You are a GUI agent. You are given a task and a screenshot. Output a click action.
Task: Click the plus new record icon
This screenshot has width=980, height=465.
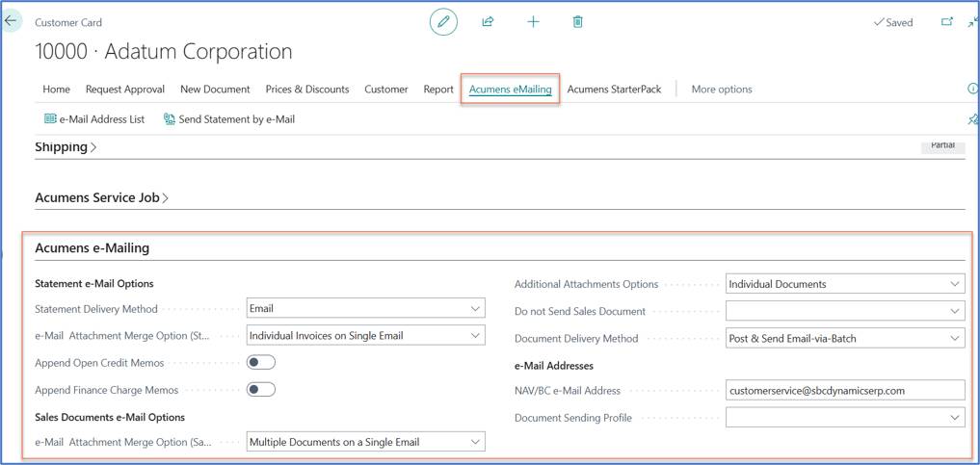point(533,22)
